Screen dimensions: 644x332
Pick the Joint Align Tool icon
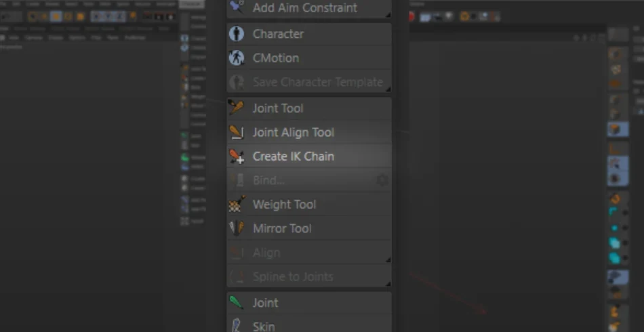(236, 132)
